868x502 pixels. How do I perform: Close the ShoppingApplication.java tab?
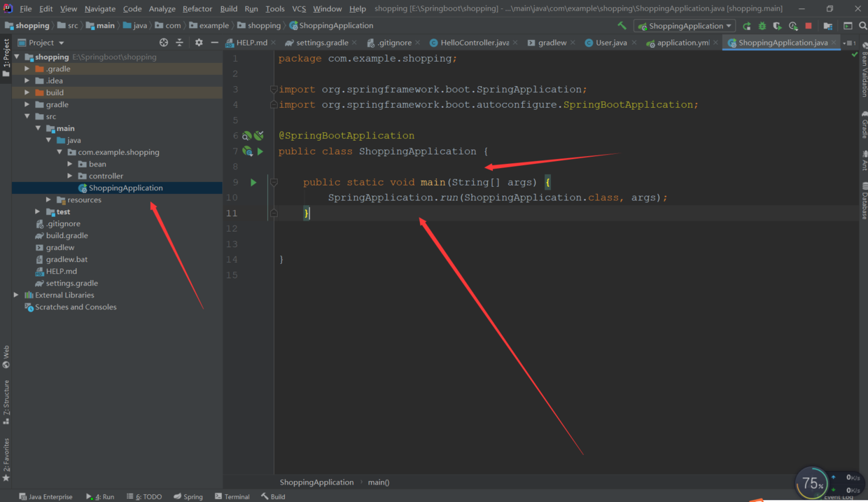coord(835,43)
